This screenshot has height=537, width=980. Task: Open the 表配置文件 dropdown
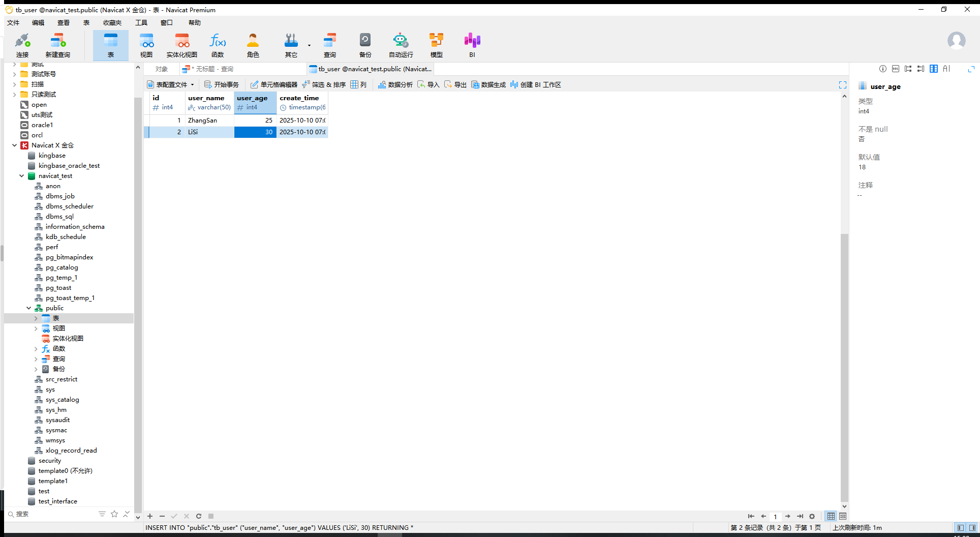[171, 85]
